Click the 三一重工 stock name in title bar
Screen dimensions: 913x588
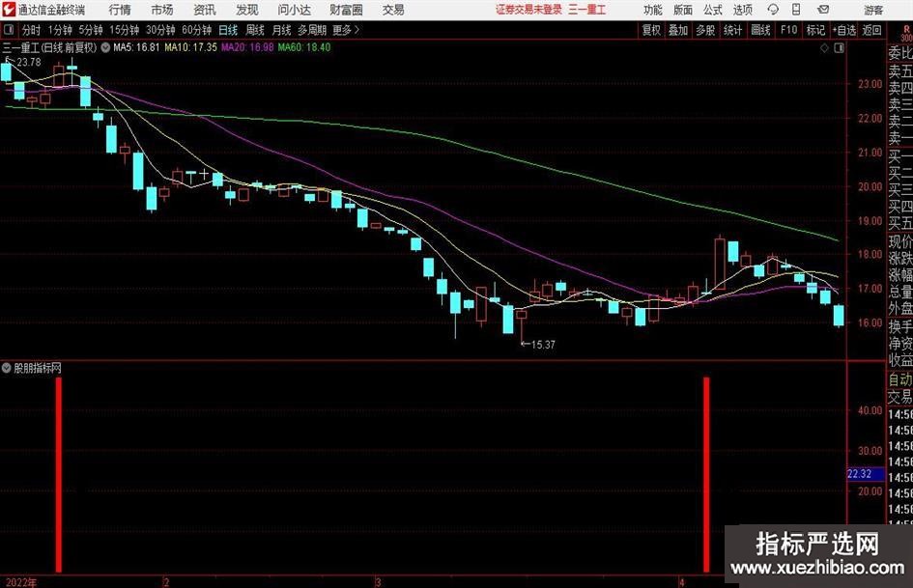586,10
